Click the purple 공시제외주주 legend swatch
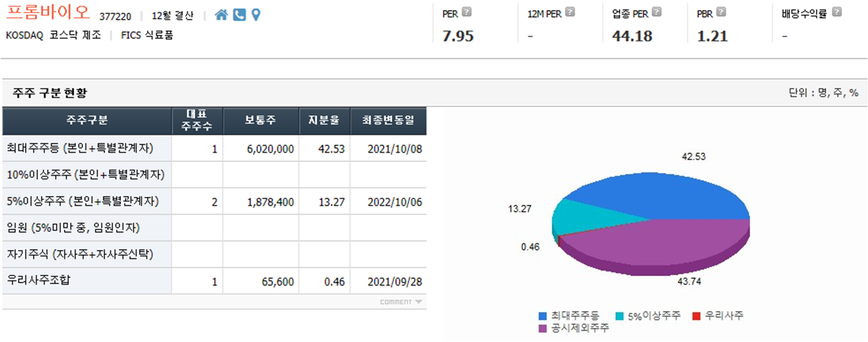Viewport: 868px width, 342px height. click(543, 328)
